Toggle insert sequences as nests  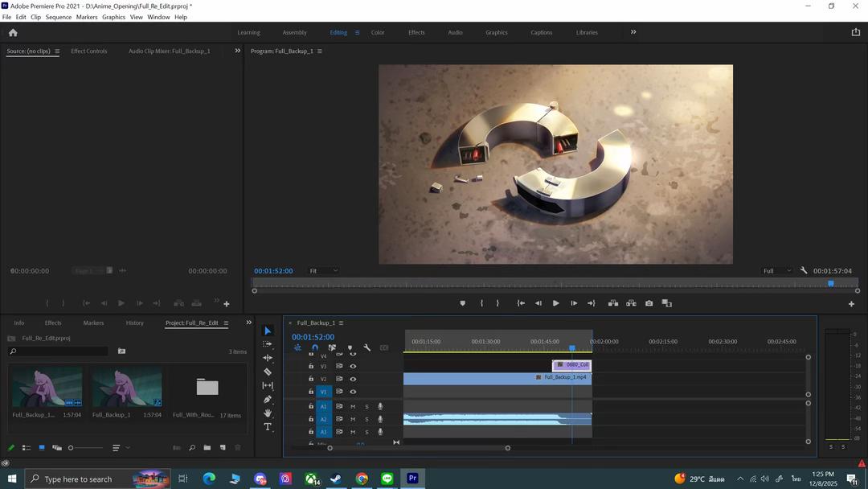[x=298, y=347]
